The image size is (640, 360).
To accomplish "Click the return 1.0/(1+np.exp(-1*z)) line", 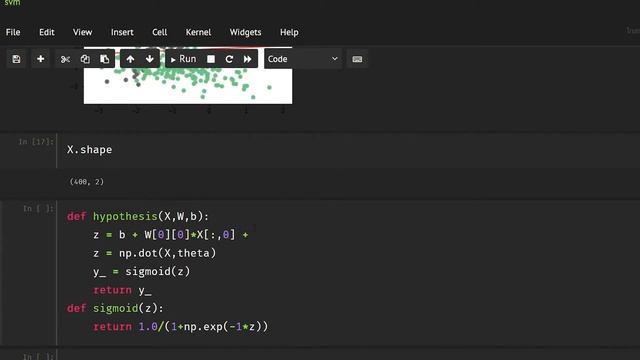I will pyautogui.click(x=180, y=327).
